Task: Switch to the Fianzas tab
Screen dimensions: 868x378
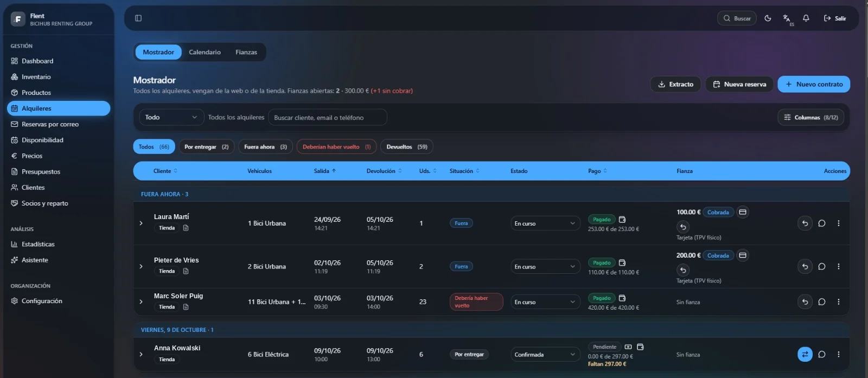Action: pyautogui.click(x=246, y=52)
